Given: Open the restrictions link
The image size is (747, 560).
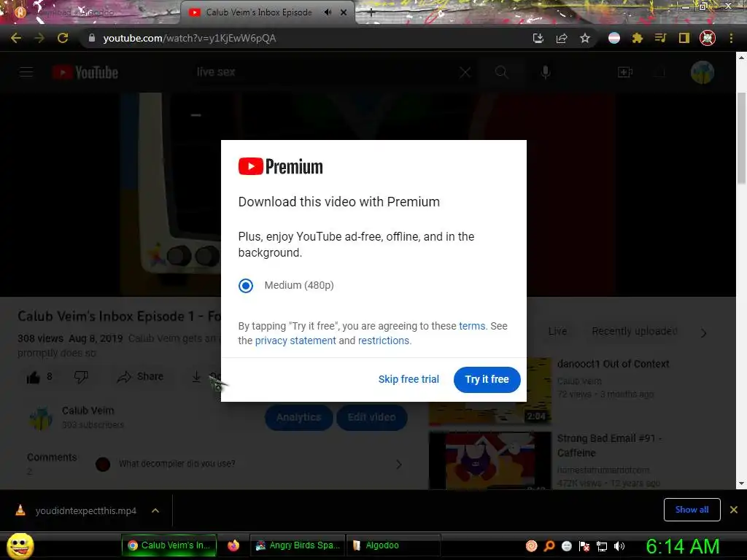Looking at the screenshot, I should point(384,341).
